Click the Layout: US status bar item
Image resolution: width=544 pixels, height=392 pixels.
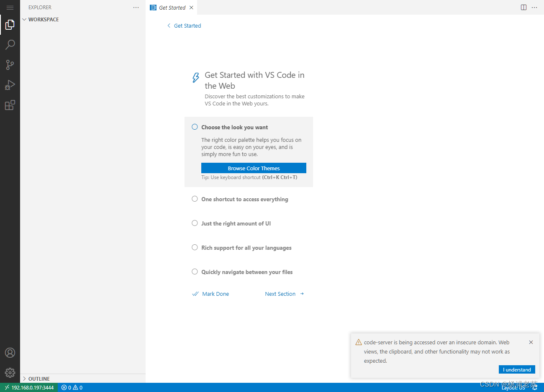tap(513, 388)
